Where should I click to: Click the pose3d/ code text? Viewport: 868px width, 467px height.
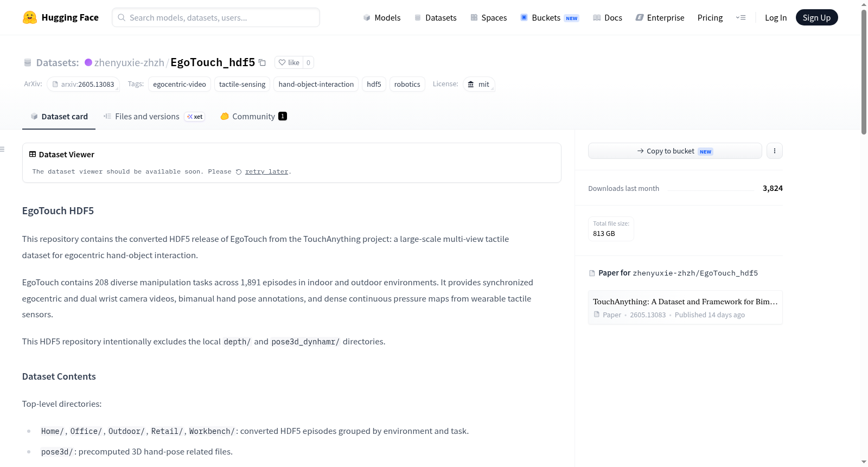[57, 452]
